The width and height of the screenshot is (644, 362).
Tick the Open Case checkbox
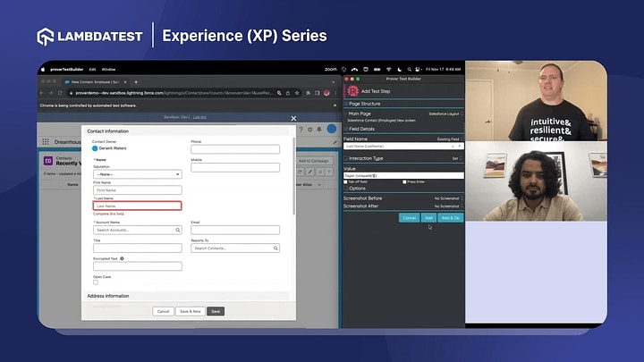(x=96, y=282)
